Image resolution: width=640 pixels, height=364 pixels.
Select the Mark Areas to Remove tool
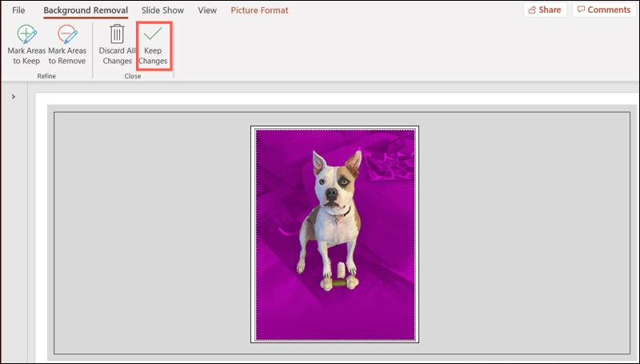(67, 45)
